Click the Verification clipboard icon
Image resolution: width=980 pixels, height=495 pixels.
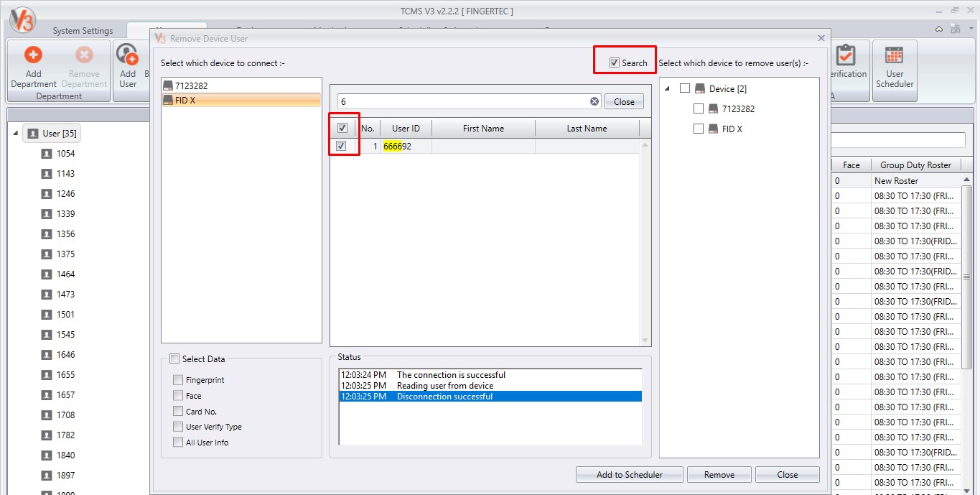click(x=846, y=55)
